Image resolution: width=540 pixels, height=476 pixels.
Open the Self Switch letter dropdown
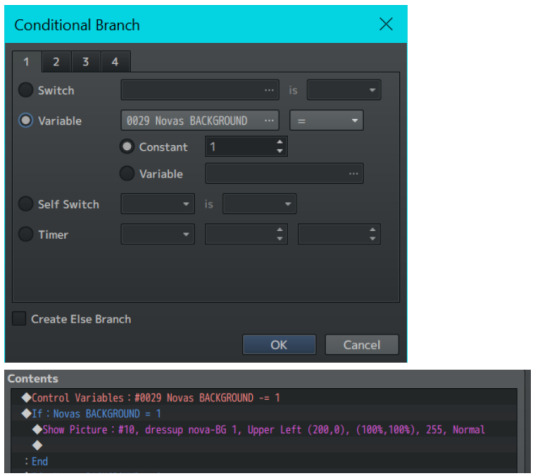tap(158, 204)
